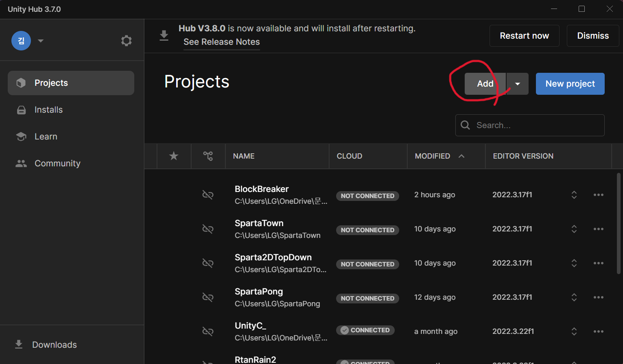Click Sparta2DTopDown's NOT CONNECTED badge
The image size is (623, 364).
coord(367,264)
